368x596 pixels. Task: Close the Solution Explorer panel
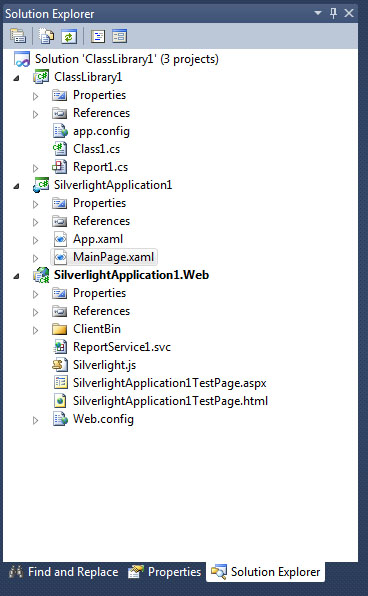[x=349, y=13]
